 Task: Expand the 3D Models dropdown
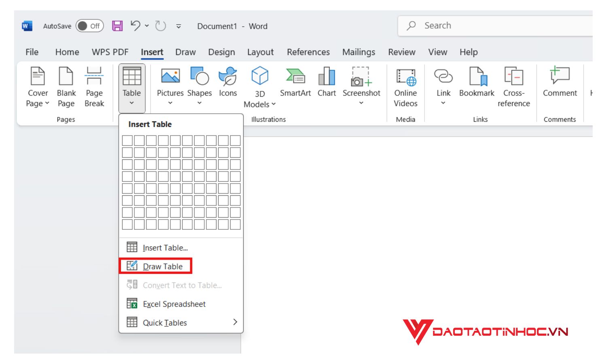(x=273, y=105)
